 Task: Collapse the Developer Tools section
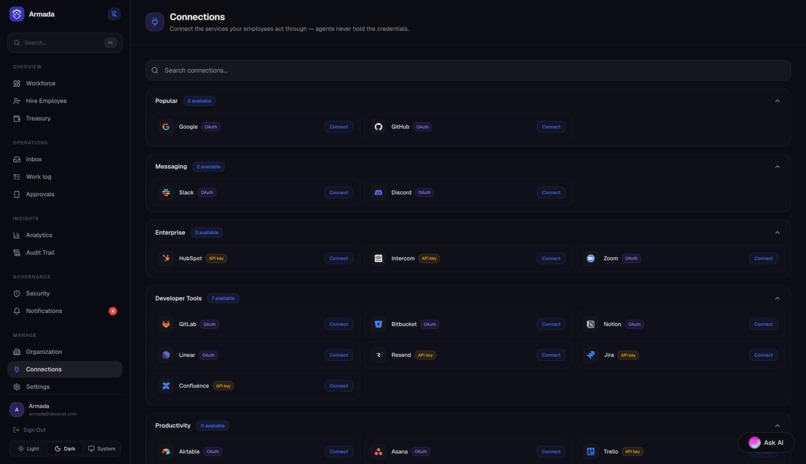[777, 299]
